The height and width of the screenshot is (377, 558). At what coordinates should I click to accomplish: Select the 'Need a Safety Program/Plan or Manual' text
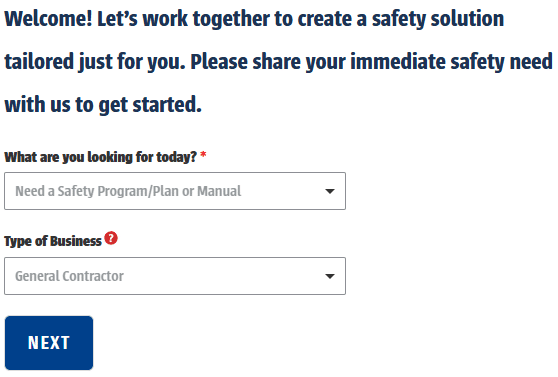(128, 191)
